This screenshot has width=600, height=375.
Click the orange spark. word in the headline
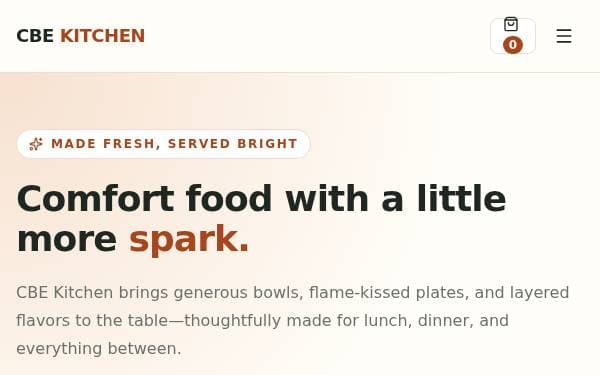tap(189, 239)
